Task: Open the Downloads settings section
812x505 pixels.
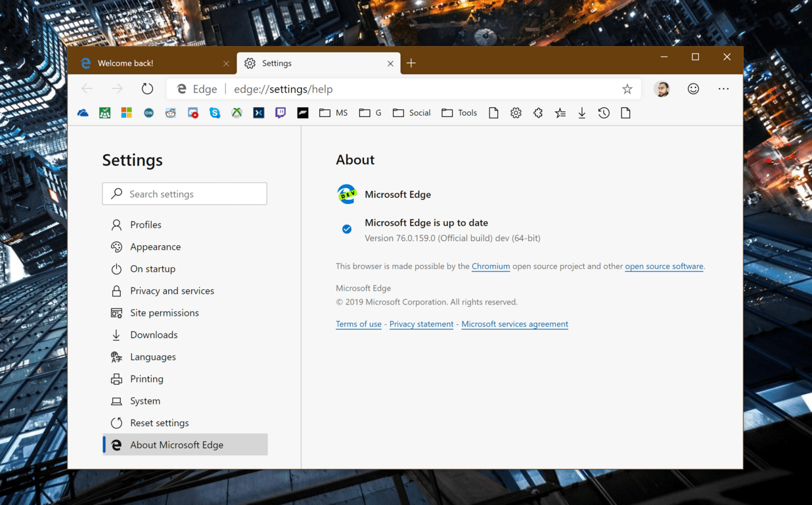Action: tap(185, 335)
